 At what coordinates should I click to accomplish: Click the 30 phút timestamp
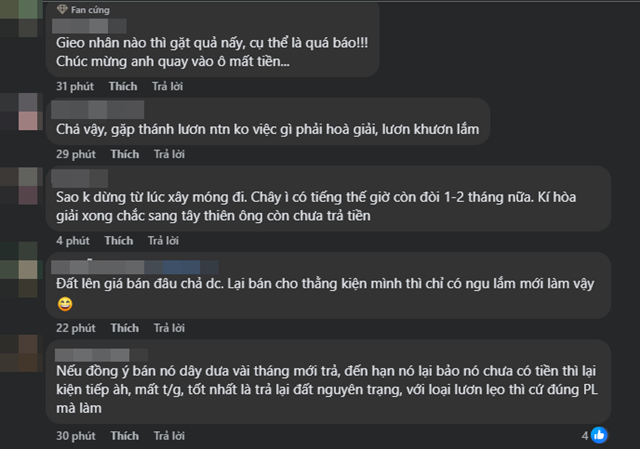tap(75, 435)
